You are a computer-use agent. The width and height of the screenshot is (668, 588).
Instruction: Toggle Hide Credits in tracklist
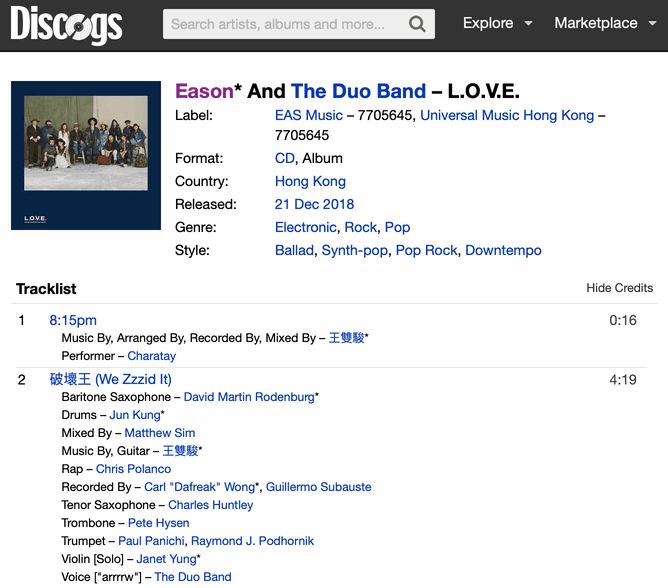(x=619, y=288)
